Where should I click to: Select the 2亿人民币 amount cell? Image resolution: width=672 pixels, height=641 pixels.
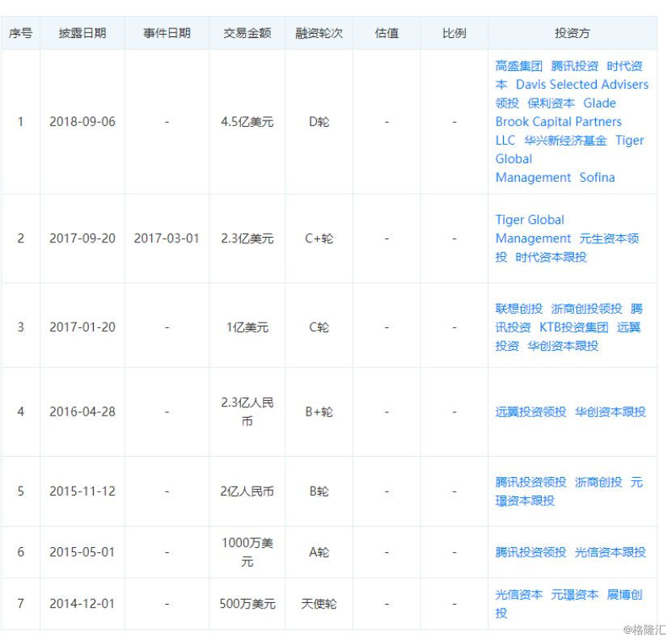point(247,491)
